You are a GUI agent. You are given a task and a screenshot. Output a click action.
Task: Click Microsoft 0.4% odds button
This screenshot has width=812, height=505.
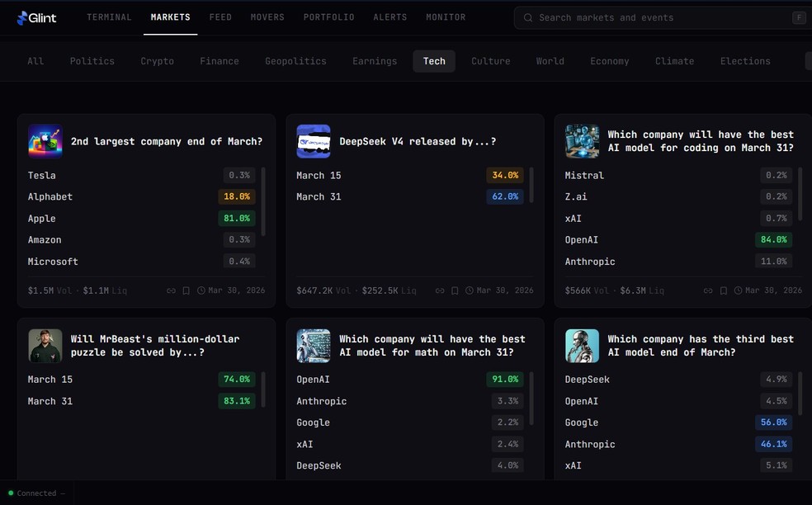[x=239, y=262]
